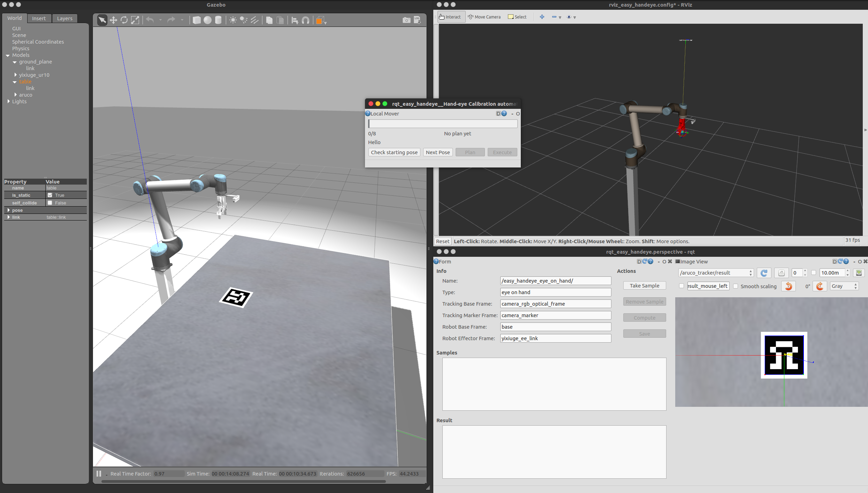Screen dimensions: 868x493
Task: Expand the pose property row
Action: [9, 210]
